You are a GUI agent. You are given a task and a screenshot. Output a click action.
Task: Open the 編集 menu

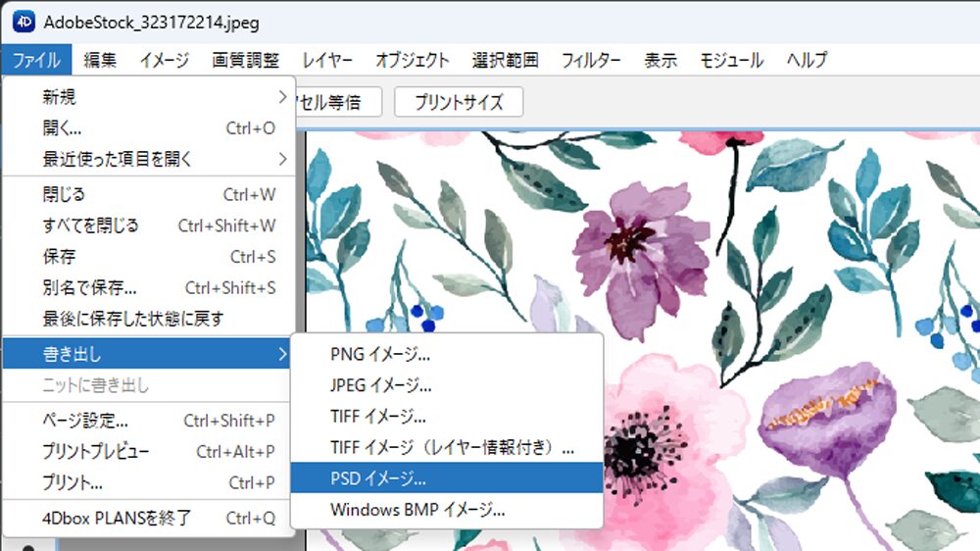(x=100, y=60)
